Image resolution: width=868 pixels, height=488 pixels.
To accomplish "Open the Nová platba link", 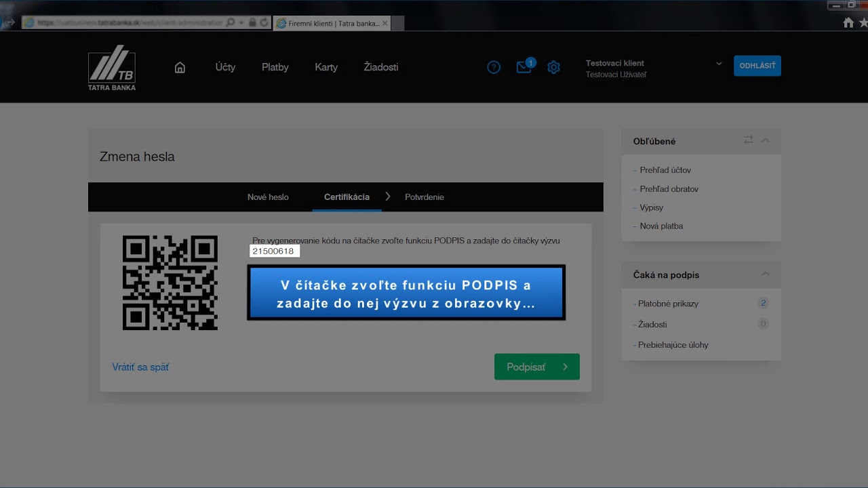I will 661,226.
